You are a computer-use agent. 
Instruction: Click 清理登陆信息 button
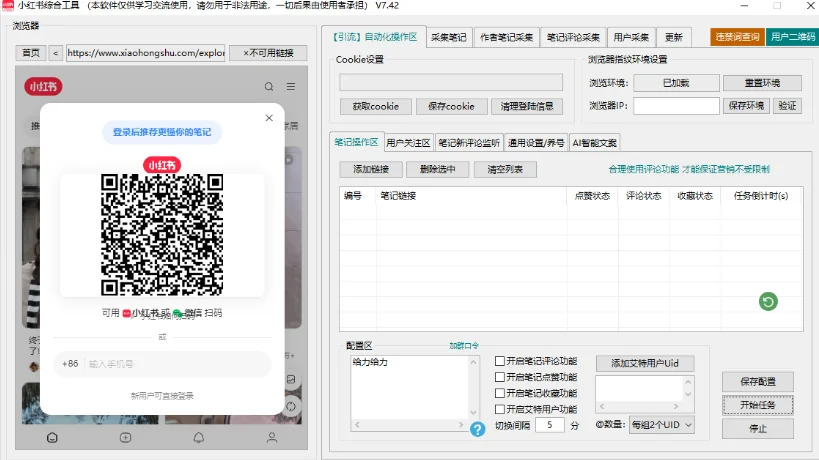526,107
